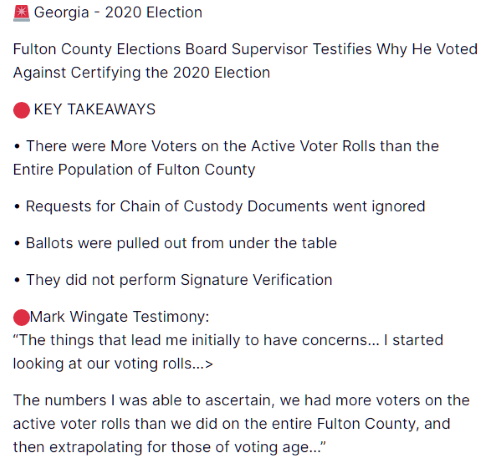The width and height of the screenshot is (492, 464).
Task: Click the red siren emoji icon
Action: pyautogui.click(x=21, y=13)
